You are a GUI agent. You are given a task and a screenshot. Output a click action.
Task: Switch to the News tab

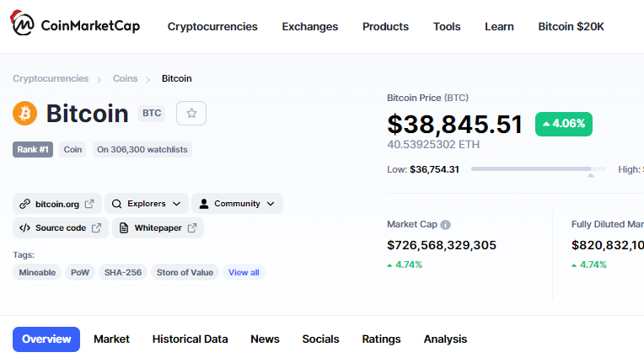(265, 339)
